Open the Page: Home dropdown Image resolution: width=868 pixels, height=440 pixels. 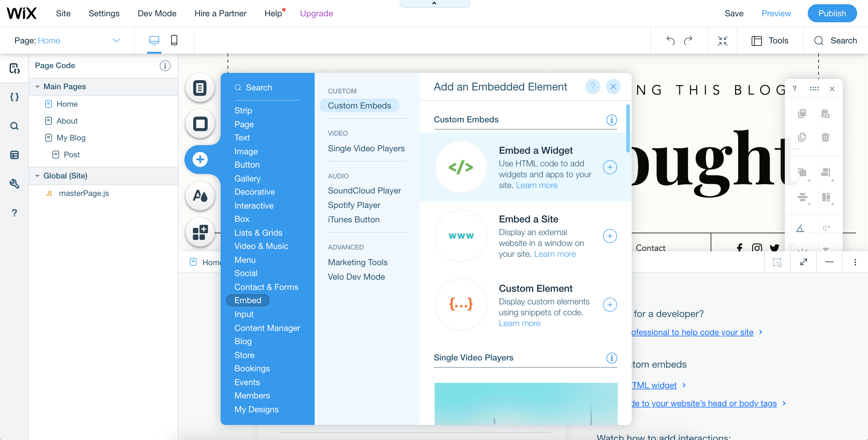(116, 40)
